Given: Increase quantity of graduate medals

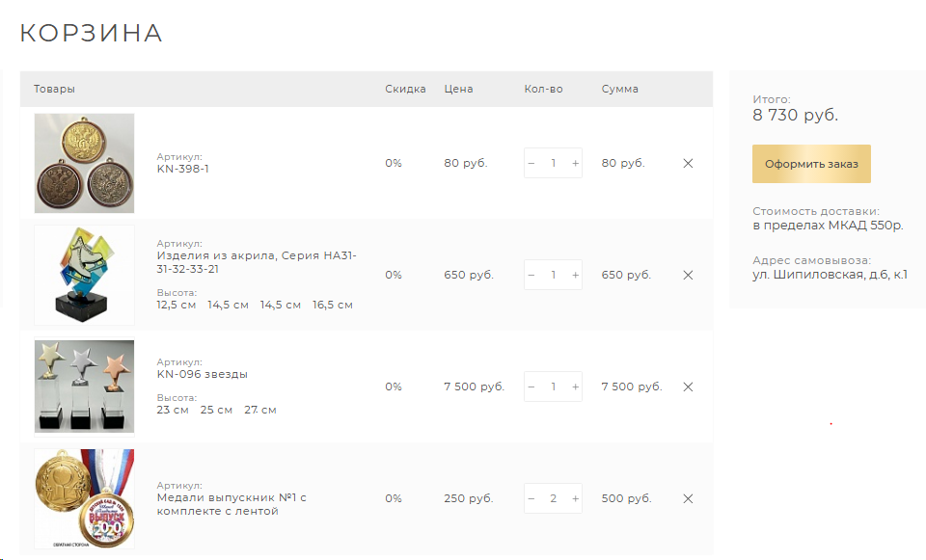Looking at the screenshot, I should [575, 498].
